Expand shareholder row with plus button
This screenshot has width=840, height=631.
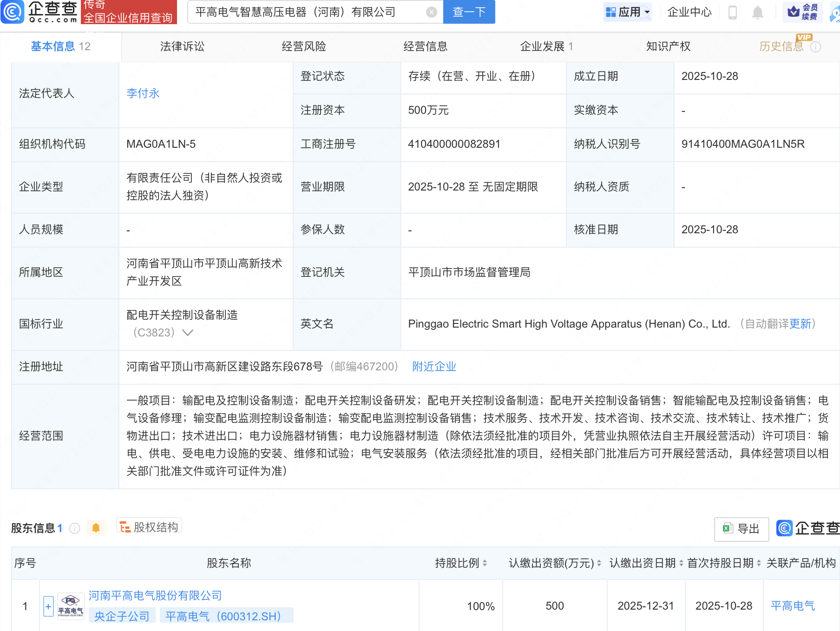pos(48,606)
